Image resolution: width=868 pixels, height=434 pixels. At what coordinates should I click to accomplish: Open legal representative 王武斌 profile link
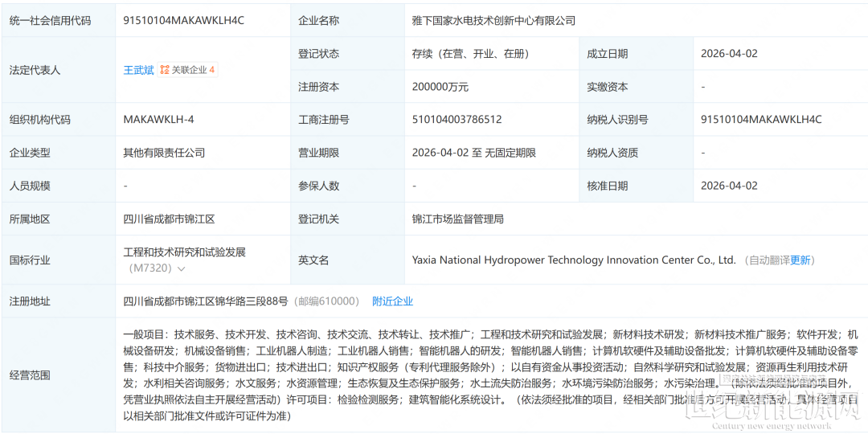(138, 70)
